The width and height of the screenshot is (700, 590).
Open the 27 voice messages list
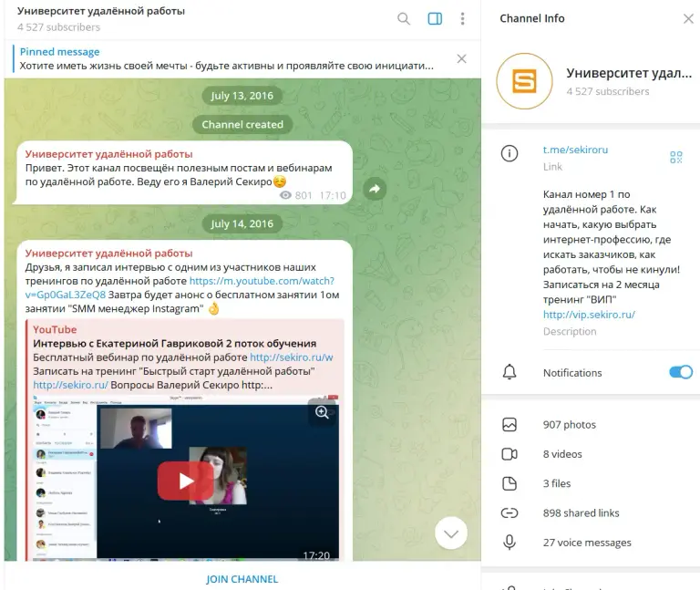click(591, 543)
